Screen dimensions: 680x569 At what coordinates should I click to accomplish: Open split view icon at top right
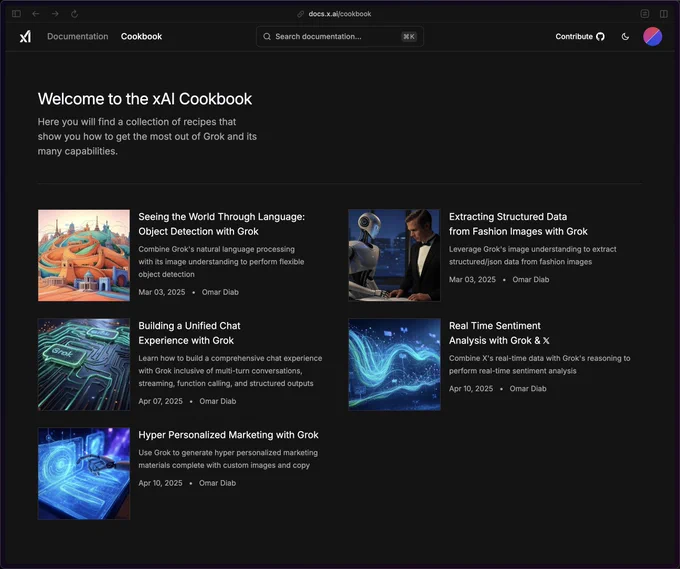[664, 14]
